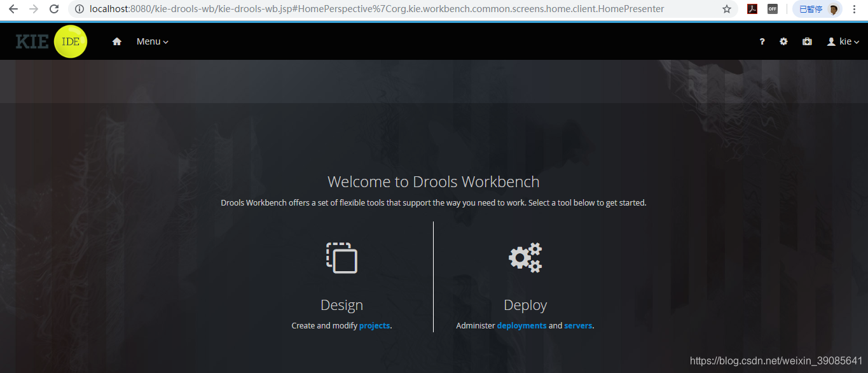Open the Menu dropdown
This screenshot has height=373, width=868.
(x=153, y=41)
